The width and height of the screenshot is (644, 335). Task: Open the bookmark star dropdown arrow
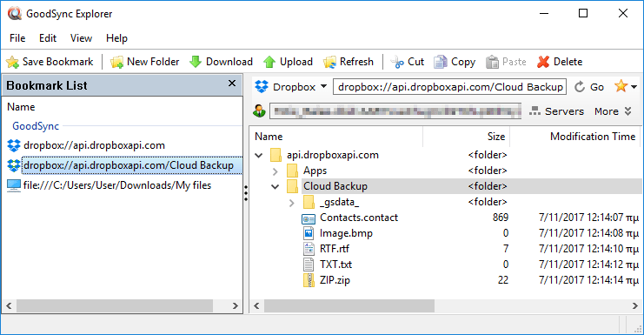tap(634, 87)
